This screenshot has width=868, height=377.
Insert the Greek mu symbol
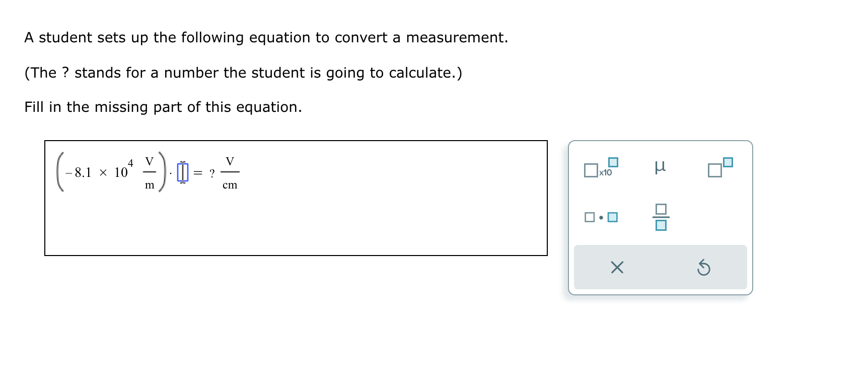coord(660,166)
